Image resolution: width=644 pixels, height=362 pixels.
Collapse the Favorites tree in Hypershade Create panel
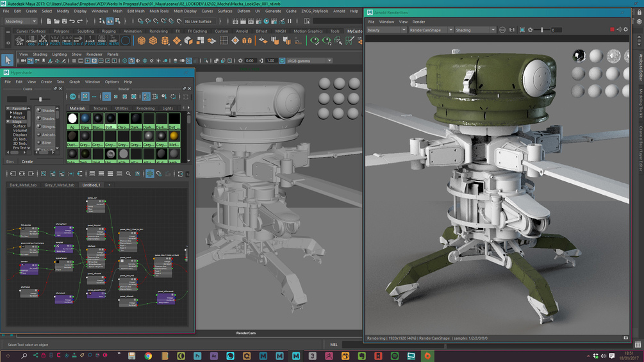(x=8, y=108)
